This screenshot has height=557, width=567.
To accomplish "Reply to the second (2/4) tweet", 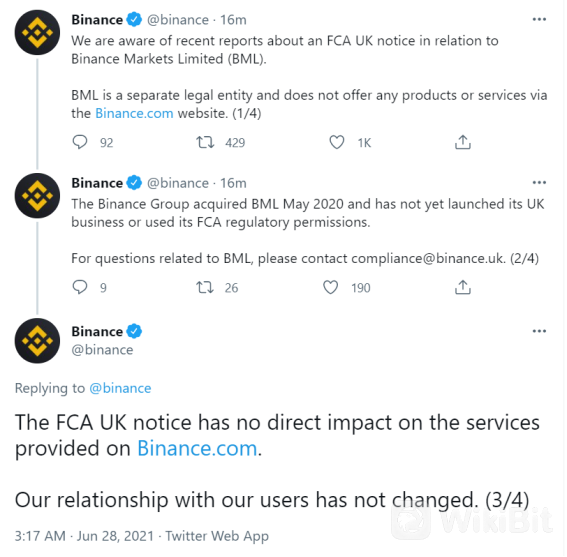I will click(x=80, y=288).
